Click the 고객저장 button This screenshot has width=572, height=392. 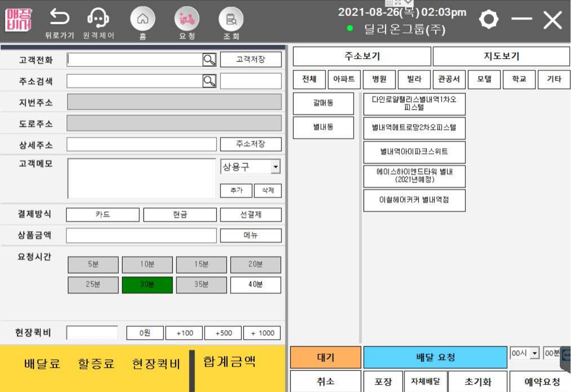tap(251, 59)
